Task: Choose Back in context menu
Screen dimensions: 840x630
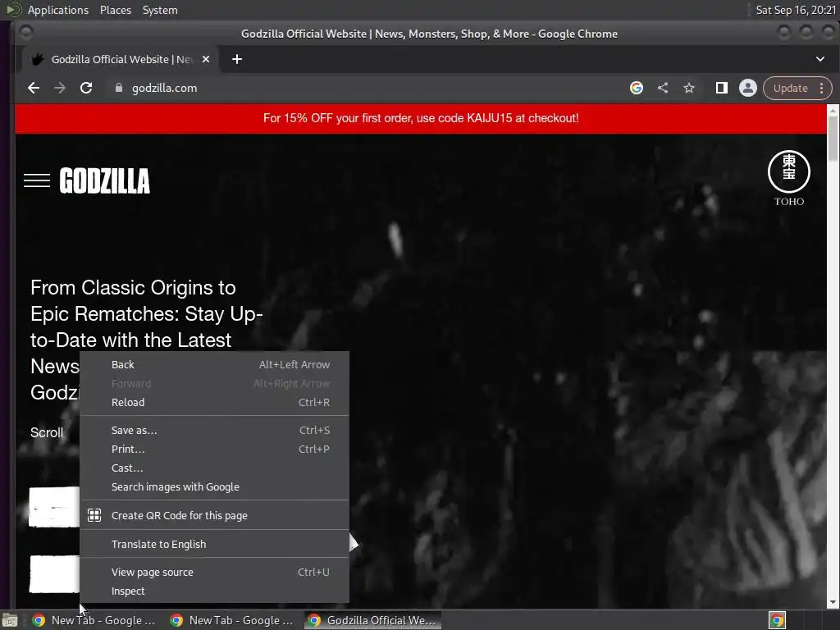Action: 214,364
